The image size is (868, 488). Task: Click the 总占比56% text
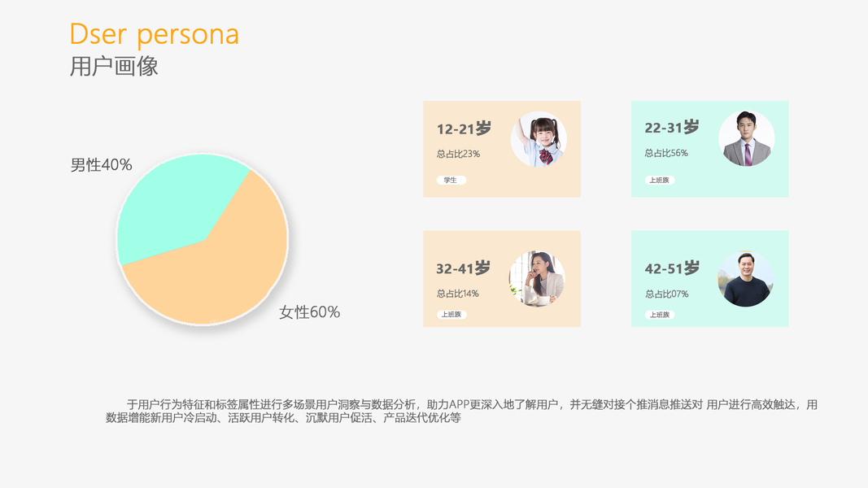(666, 153)
